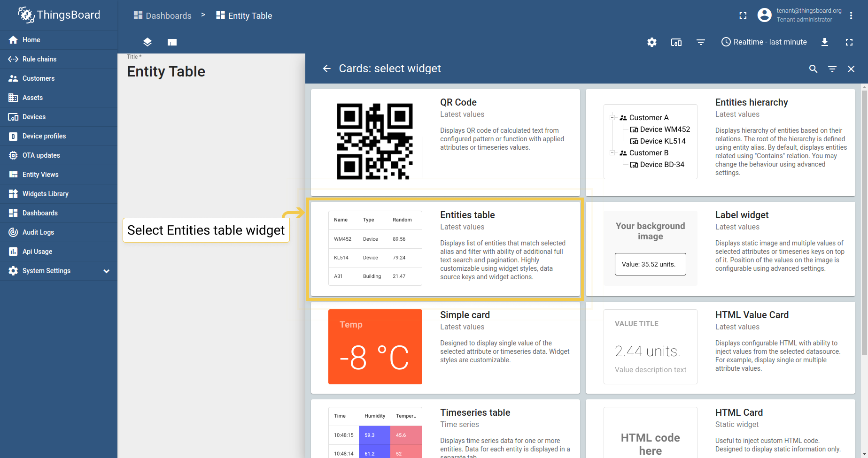Open Rule chains in sidebar
Screen dimensions: 868x458
pos(58,59)
